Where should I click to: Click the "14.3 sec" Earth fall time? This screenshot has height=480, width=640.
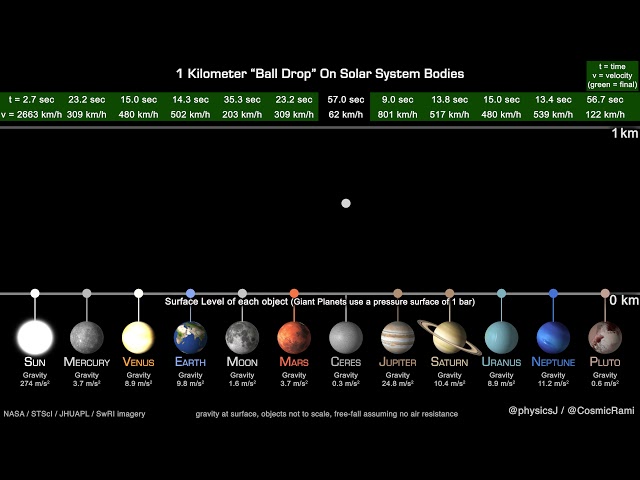(x=190, y=100)
